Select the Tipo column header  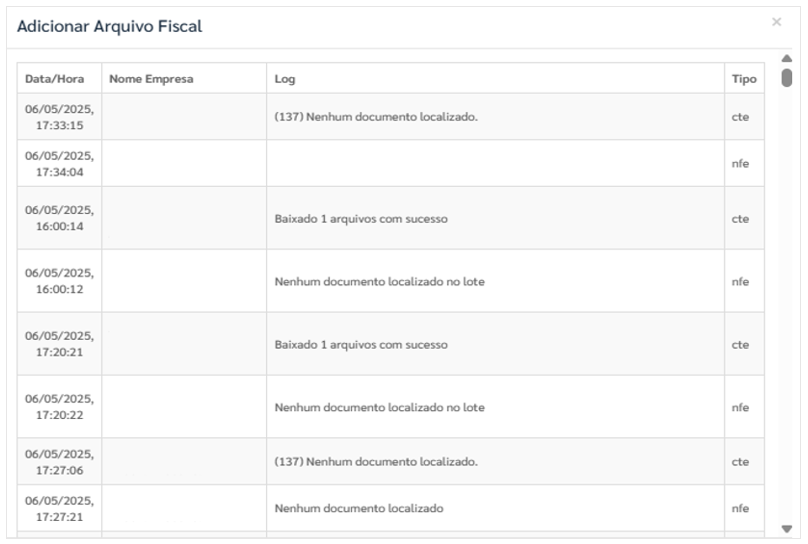pos(744,79)
